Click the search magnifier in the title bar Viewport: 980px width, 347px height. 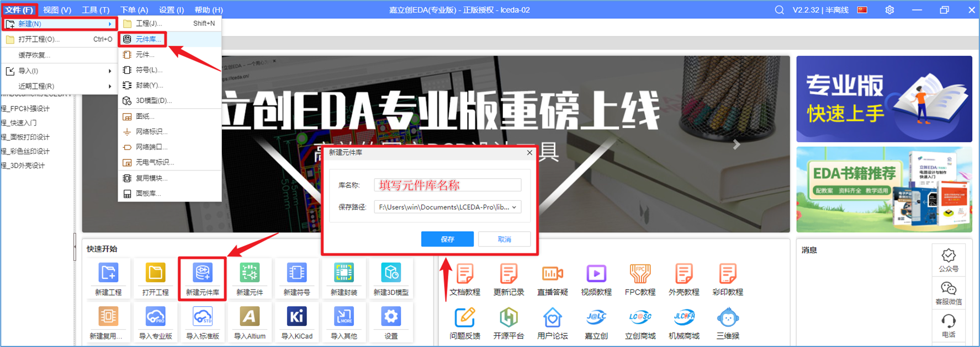(779, 10)
